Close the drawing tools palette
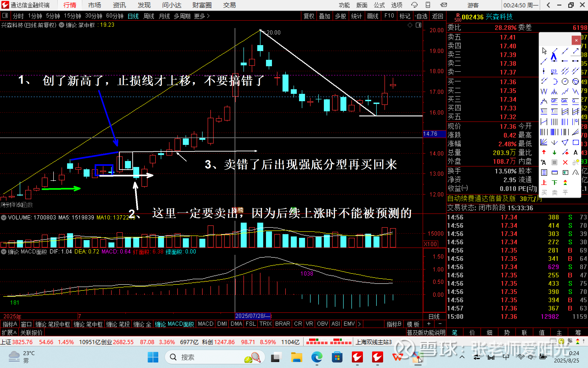The height and width of the screenshot is (368, 588). click(x=576, y=40)
